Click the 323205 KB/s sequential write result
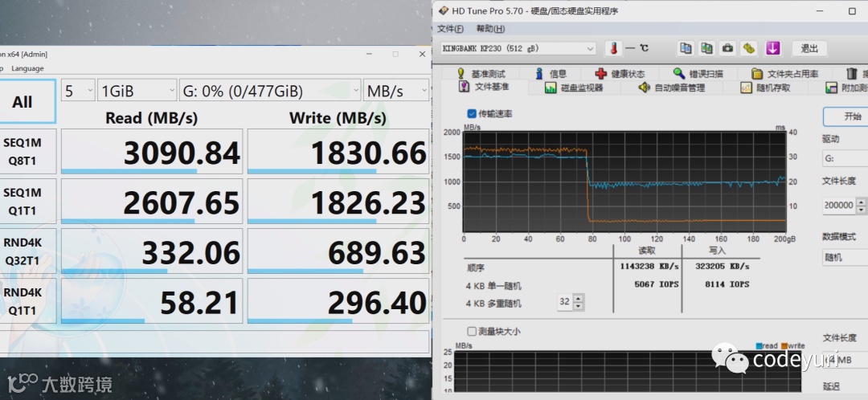 723,266
